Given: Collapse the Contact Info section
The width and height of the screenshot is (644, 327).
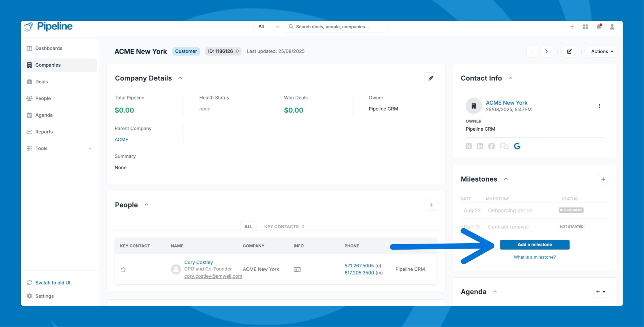Looking at the screenshot, I should tap(511, 78).
